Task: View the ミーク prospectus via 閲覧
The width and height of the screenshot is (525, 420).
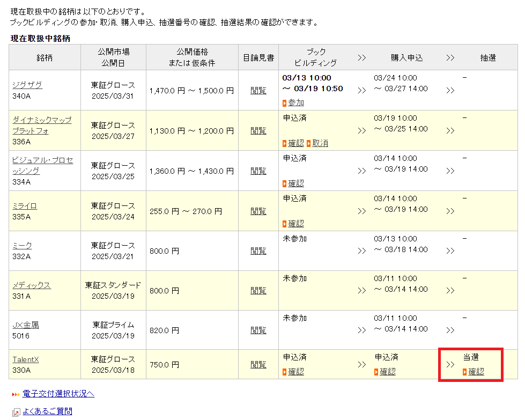Action: tap(258, 250)
